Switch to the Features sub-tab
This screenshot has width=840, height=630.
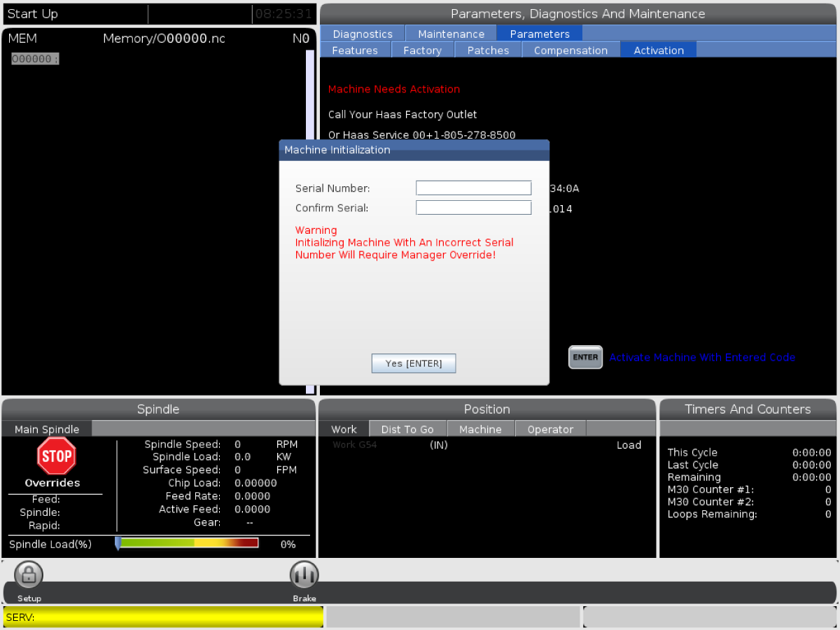[x=355, y=50]
